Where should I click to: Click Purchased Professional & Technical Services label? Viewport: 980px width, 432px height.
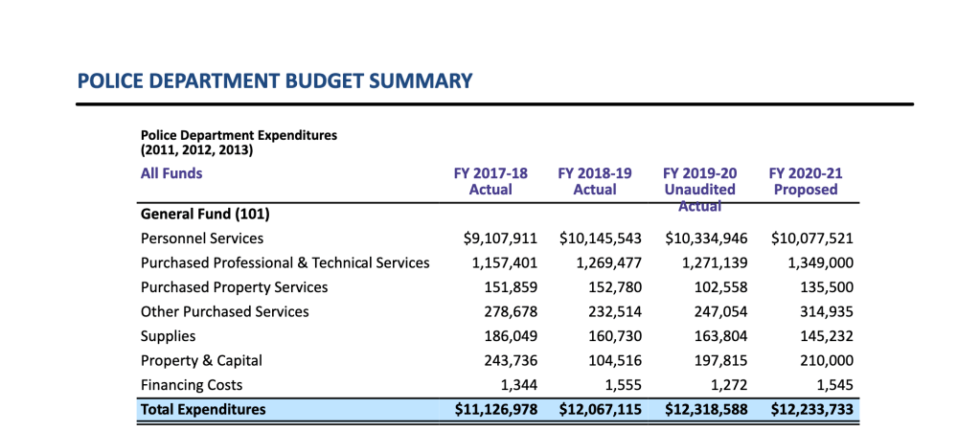click(x=285, y=262)
